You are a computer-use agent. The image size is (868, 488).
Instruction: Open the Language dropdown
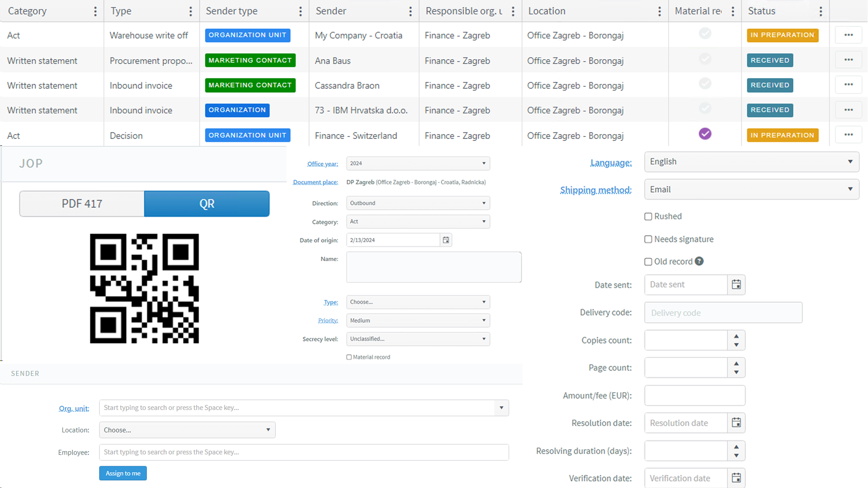[x=752, y=162]
